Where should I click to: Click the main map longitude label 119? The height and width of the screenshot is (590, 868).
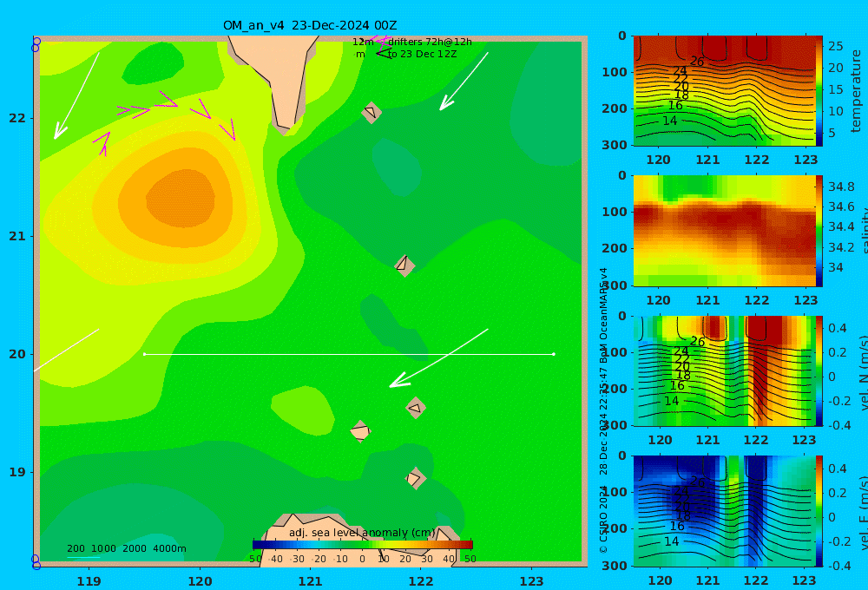click(89, 581)
